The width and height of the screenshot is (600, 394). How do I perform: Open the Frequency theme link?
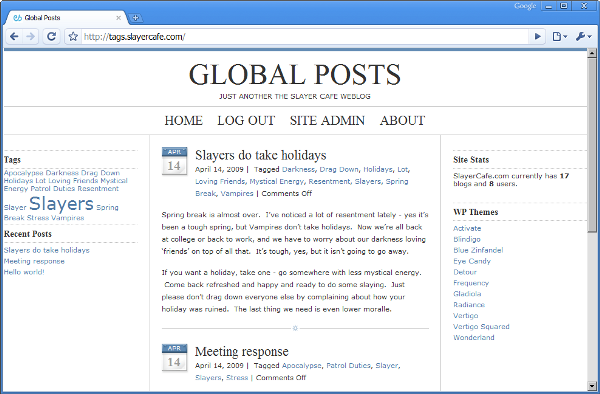(471, 283)
